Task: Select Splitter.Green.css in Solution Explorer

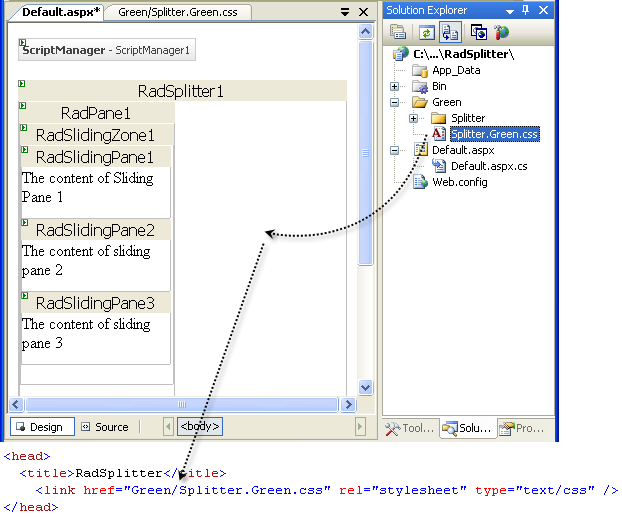Action: tap(494, 134)
